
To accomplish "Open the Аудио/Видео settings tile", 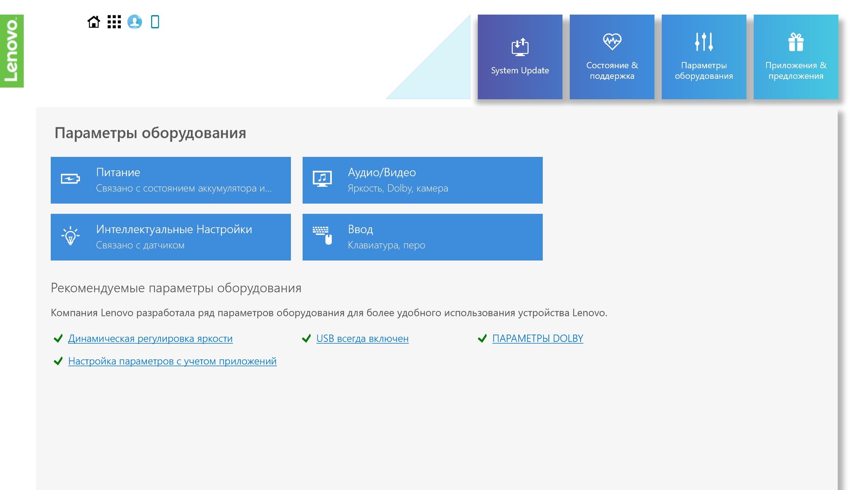I will click(423, 180).
